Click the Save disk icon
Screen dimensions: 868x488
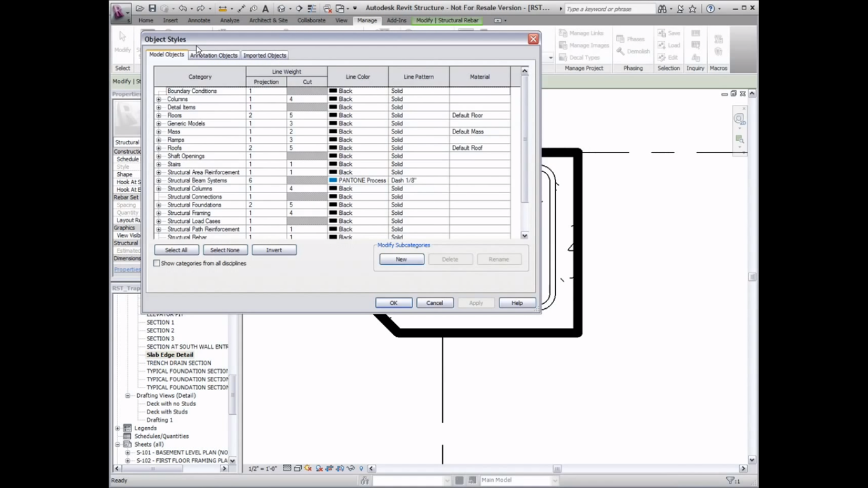pos(153,9)
